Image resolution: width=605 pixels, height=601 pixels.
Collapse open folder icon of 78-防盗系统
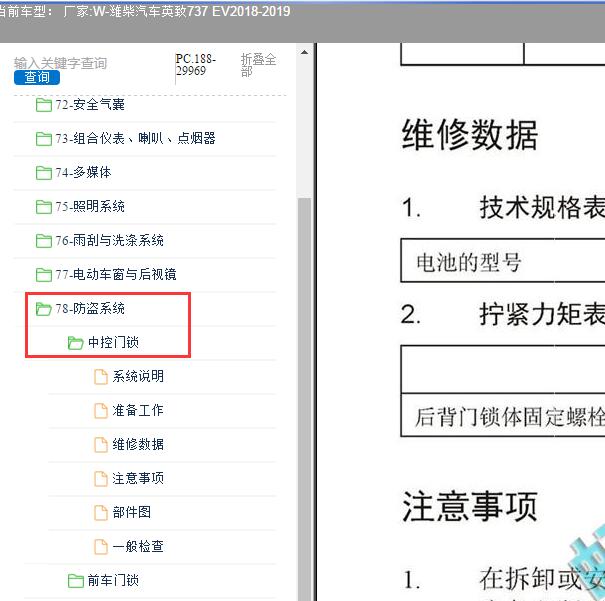44,309
